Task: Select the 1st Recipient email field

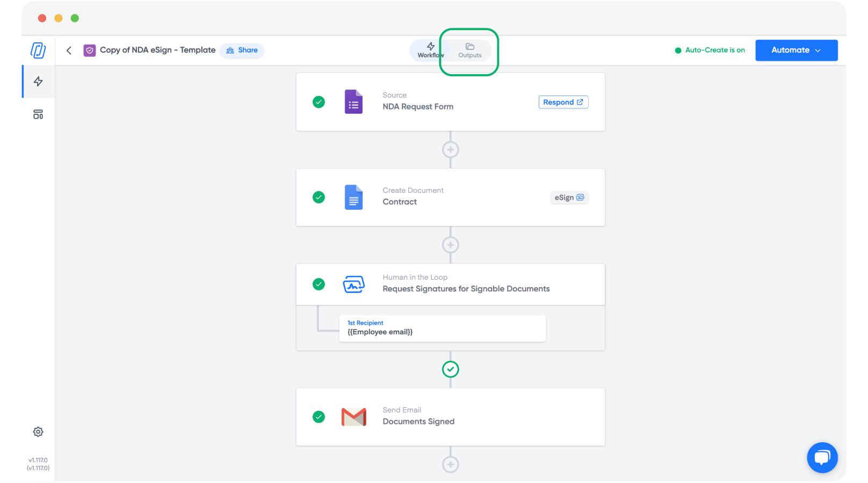Action: pyautogui.click(x=442, y=328)
